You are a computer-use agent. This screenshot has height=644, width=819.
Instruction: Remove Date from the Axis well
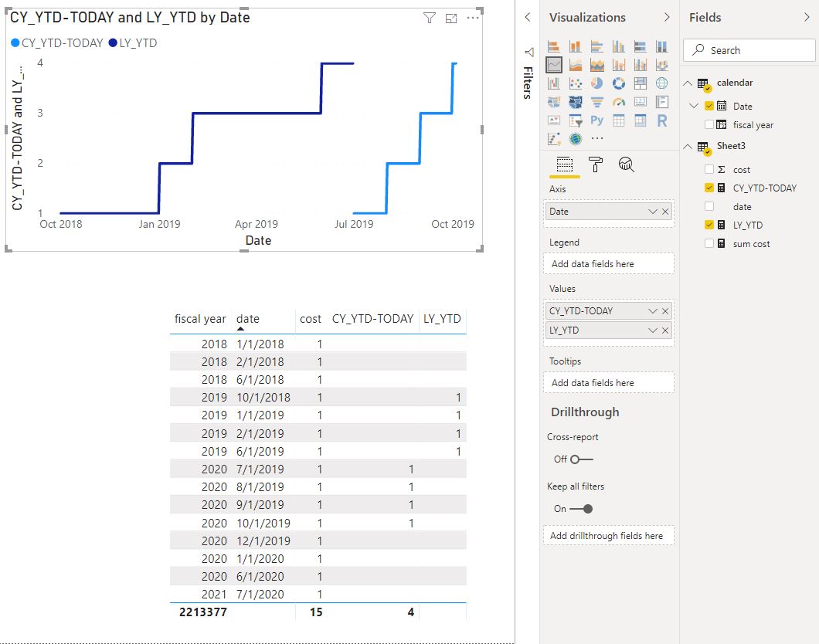coord(665,212)
